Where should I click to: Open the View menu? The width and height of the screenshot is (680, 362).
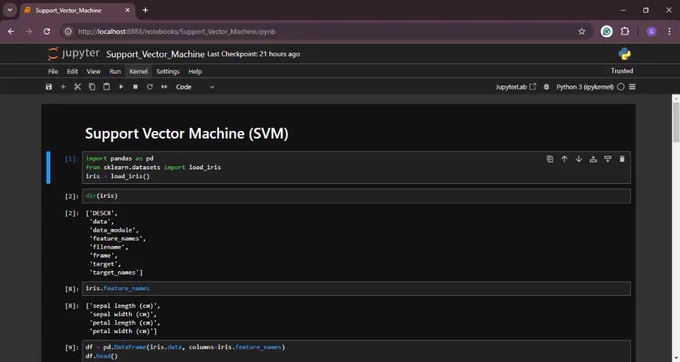93,72
